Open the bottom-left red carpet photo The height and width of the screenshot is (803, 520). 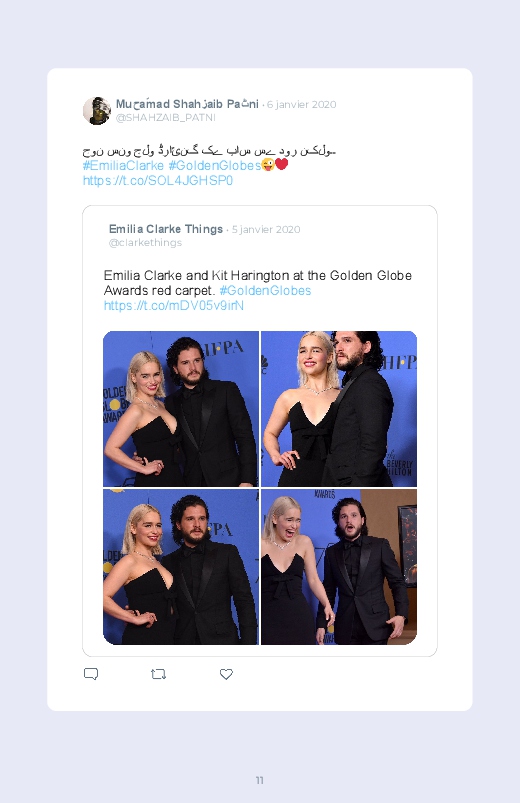pos(181,567)
